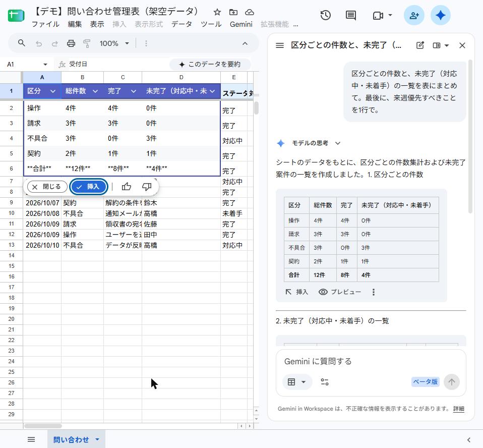Select row 14 header
This screenshot has height=448, width=483.
[12, 256]
